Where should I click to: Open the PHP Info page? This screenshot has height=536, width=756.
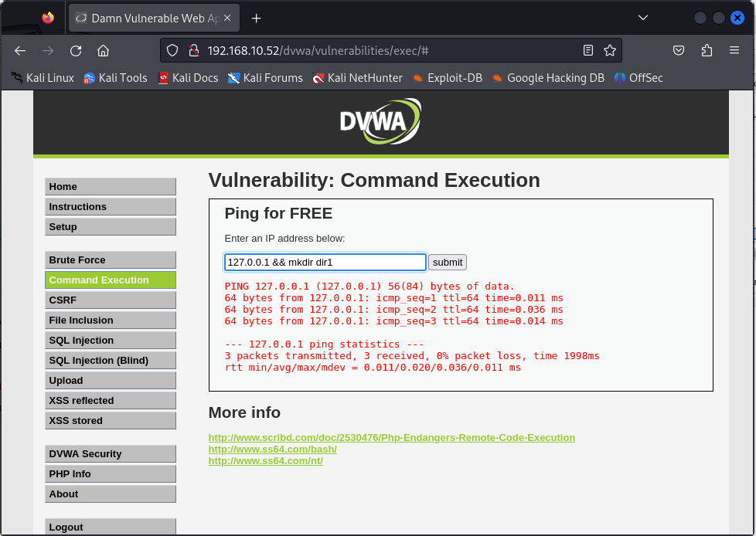tap(111, 474)
